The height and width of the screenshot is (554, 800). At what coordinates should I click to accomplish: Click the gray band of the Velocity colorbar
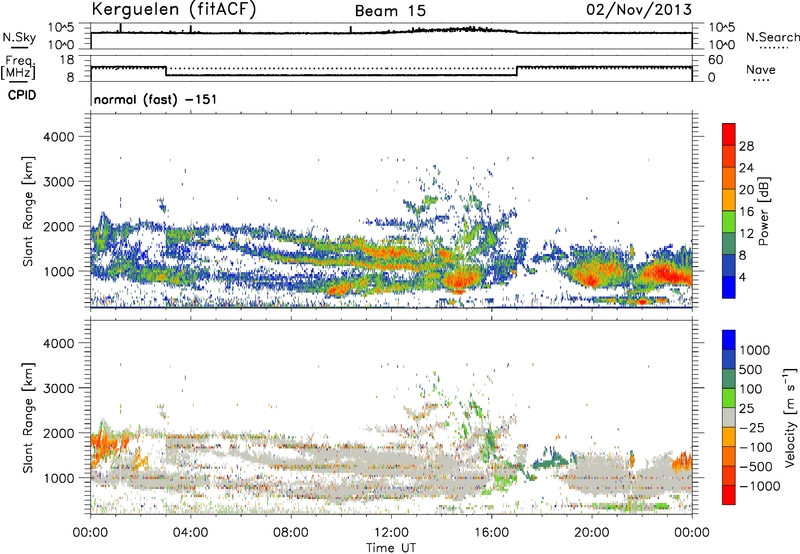coord(729,417)
